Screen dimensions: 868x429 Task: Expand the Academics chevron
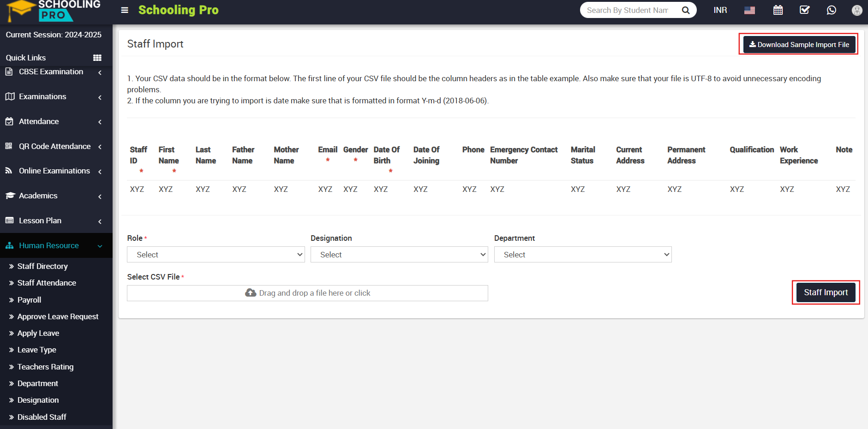100,197
